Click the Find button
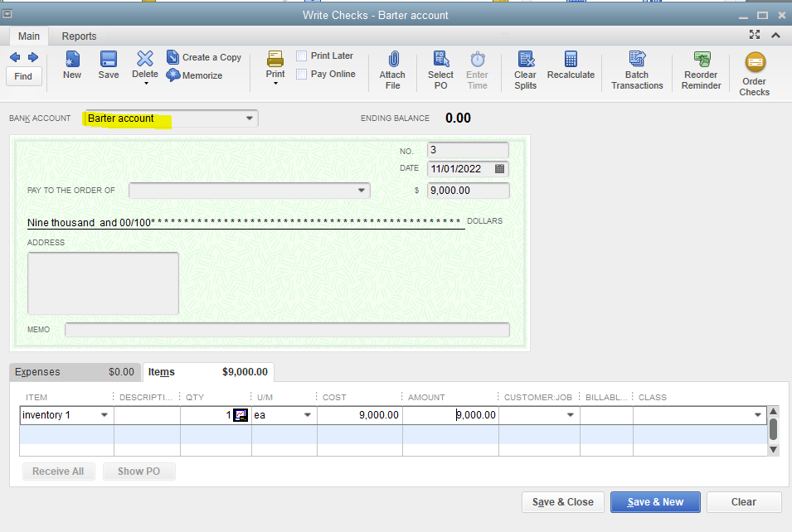This screenshot has width=792, height=532. [x=24, y=76]
